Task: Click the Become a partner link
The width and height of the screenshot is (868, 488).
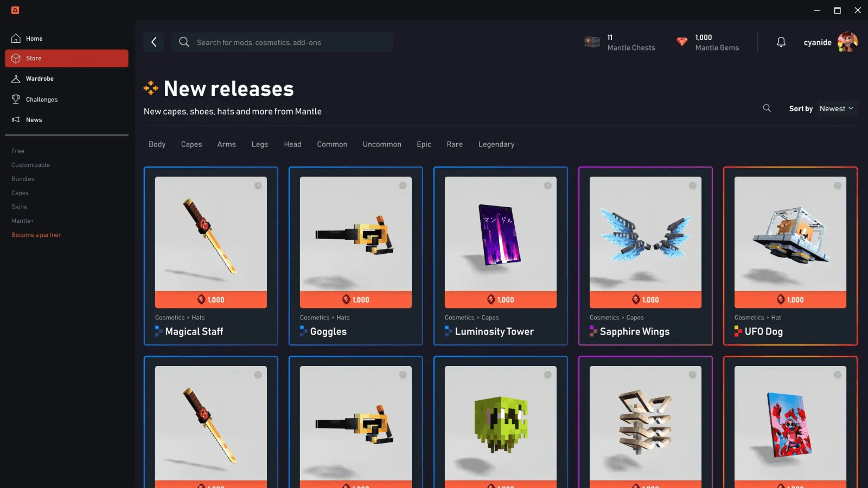Action: click(36, 235)
